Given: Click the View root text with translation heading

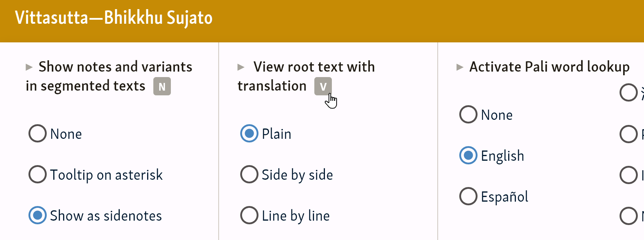Looking at the screenshot, I should 314,67.
